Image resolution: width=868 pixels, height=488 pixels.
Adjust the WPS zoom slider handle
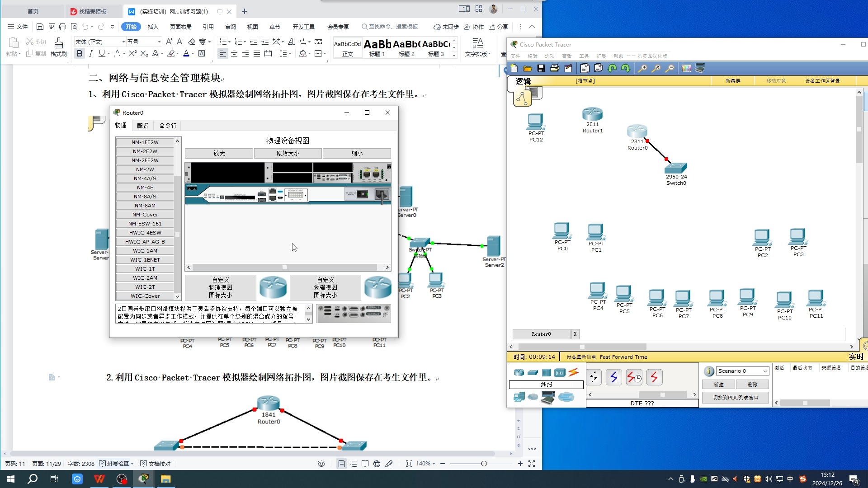coord(484,464)
